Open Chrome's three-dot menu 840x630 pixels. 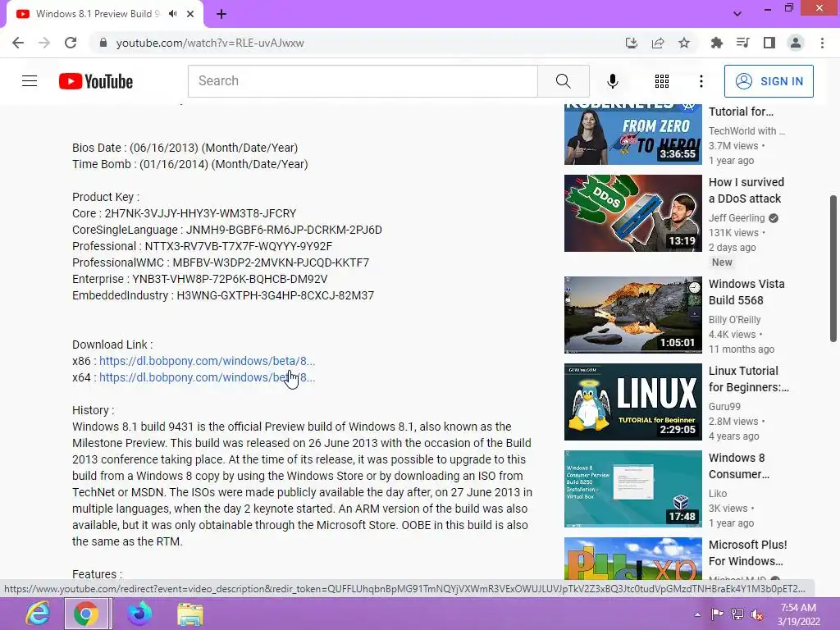822,43
